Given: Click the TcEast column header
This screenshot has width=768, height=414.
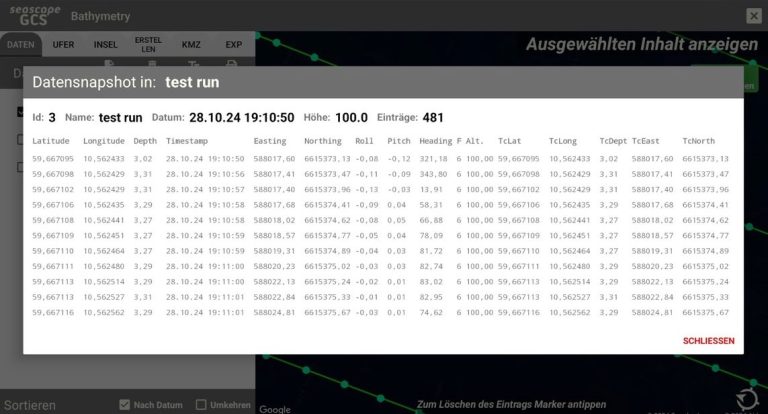Looking at the screenshot, I should [x=646, y=141].
